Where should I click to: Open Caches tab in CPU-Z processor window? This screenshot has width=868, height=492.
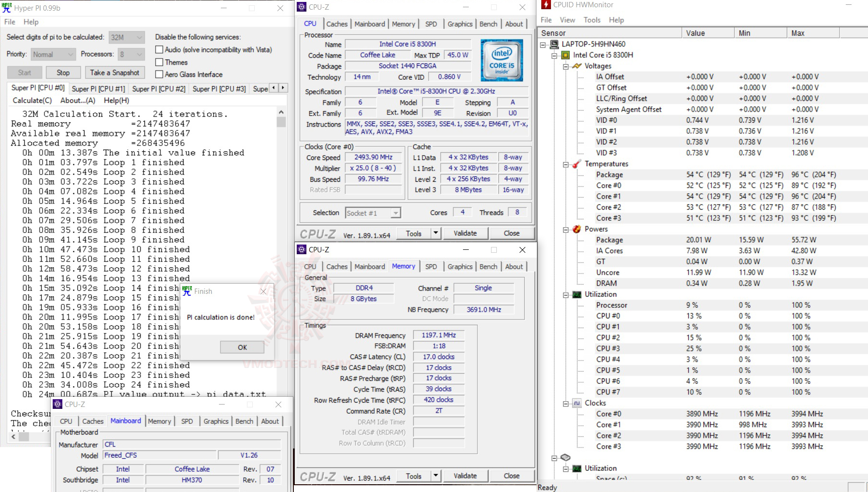[x=336, y=24]
